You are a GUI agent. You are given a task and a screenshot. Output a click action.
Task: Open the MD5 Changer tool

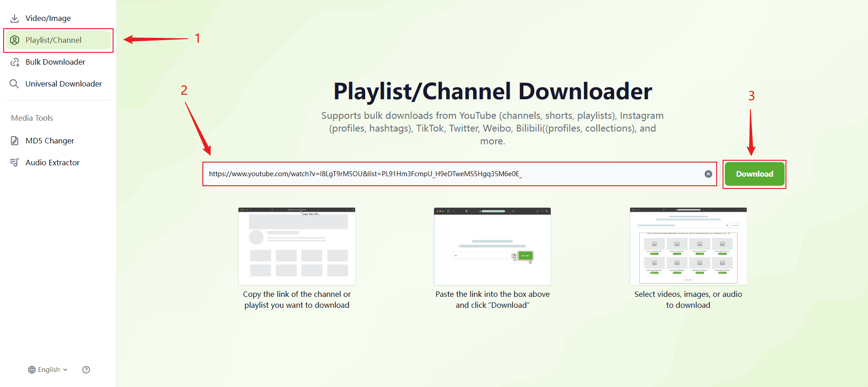(58, 141)
